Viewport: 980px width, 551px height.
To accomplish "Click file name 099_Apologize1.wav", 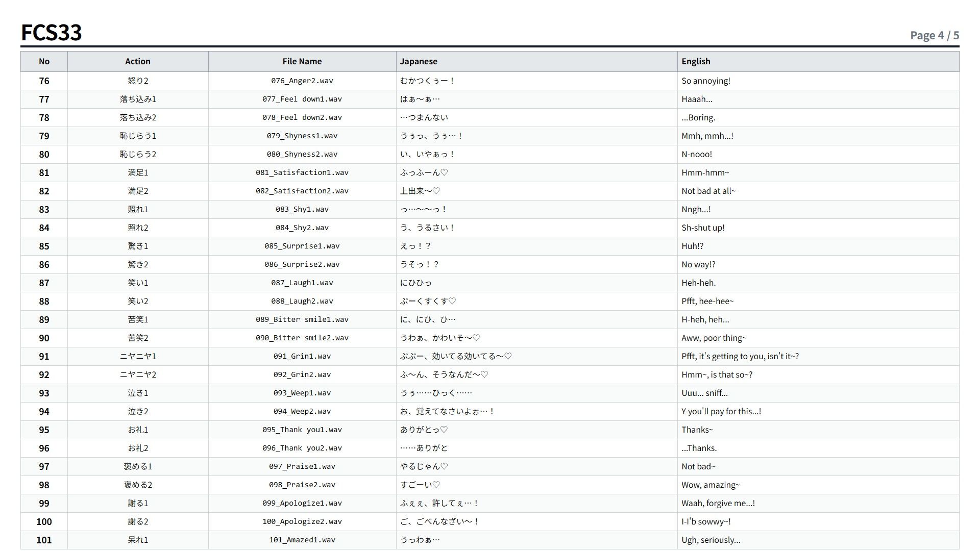I will [x=302, y=503].
